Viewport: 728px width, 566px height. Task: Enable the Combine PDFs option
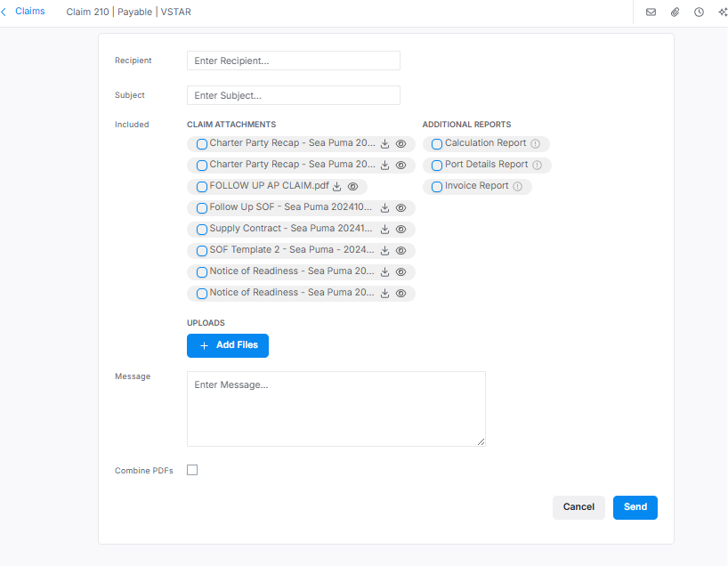pyautogui.click(x=192, y=470)
